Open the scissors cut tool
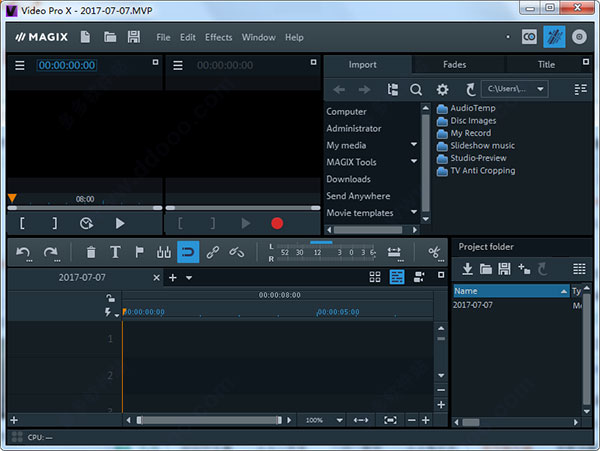 tap(435, 253)
